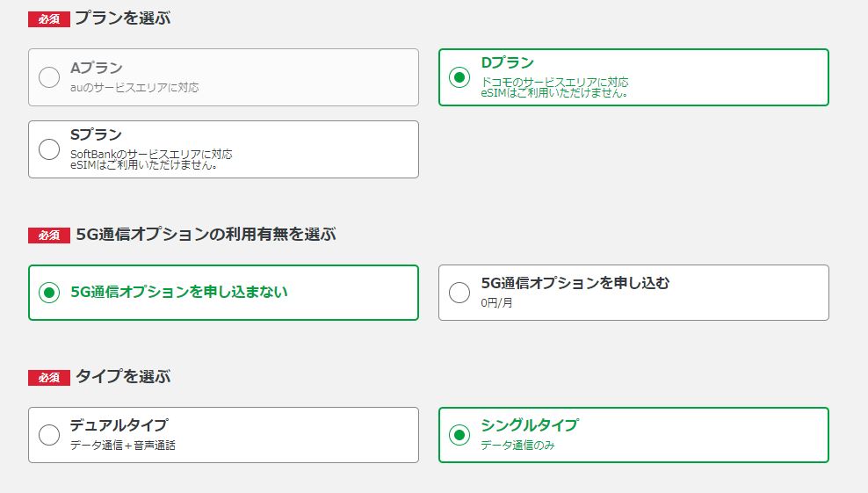Click the タイプを選ぶ heading
The width and height of the screenshot is (868, 493).
[x=123, y=377]
